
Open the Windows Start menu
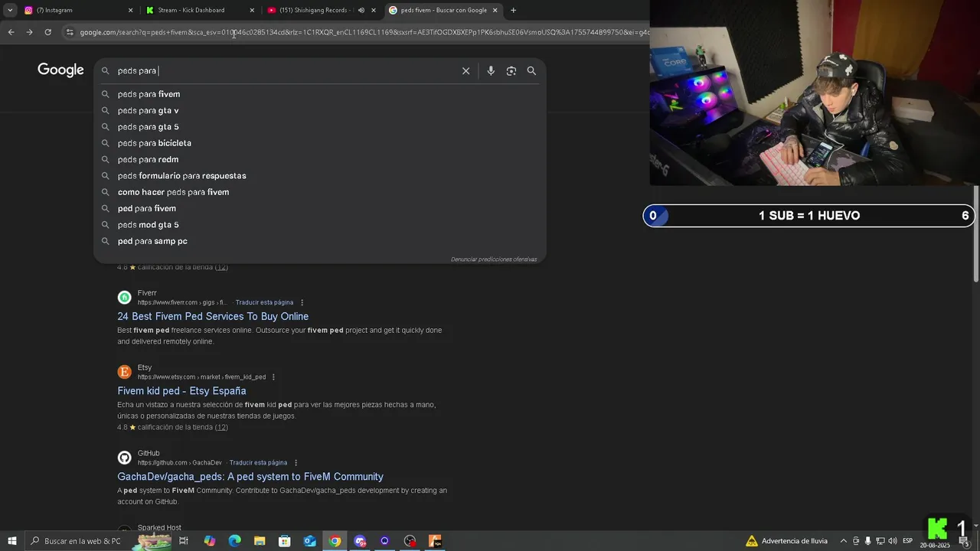pyautogui.click(x=12, y=541)
